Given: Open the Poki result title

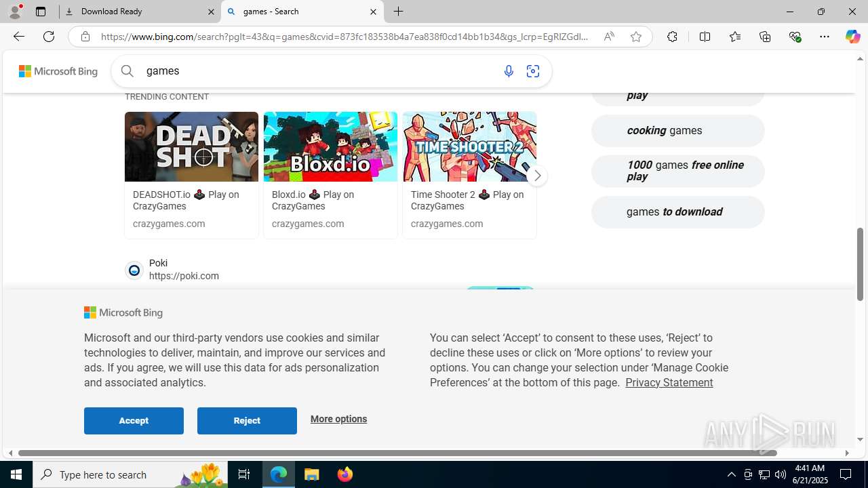Looking at the screenshot, I should click(x=158, y=263).
